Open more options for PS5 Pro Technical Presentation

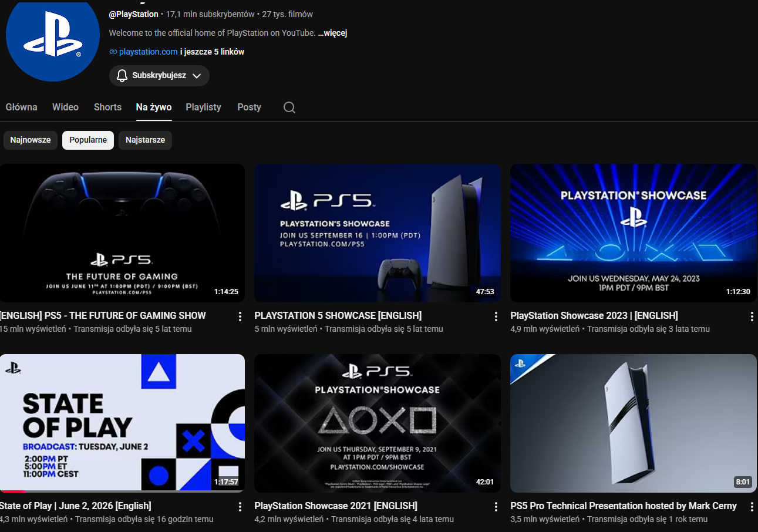752,507
